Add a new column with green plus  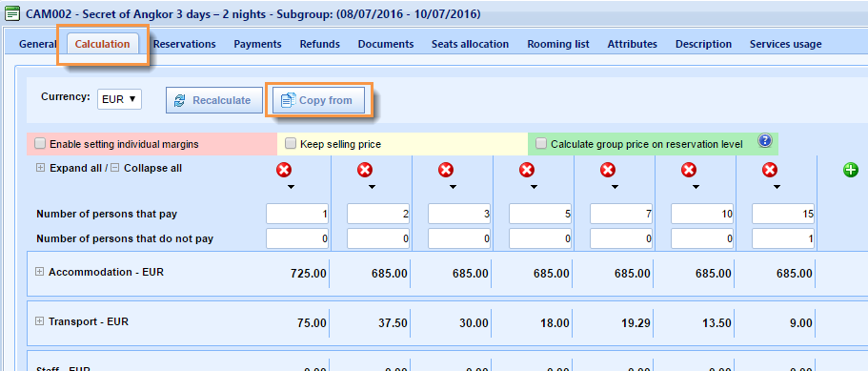coord(850,171)
